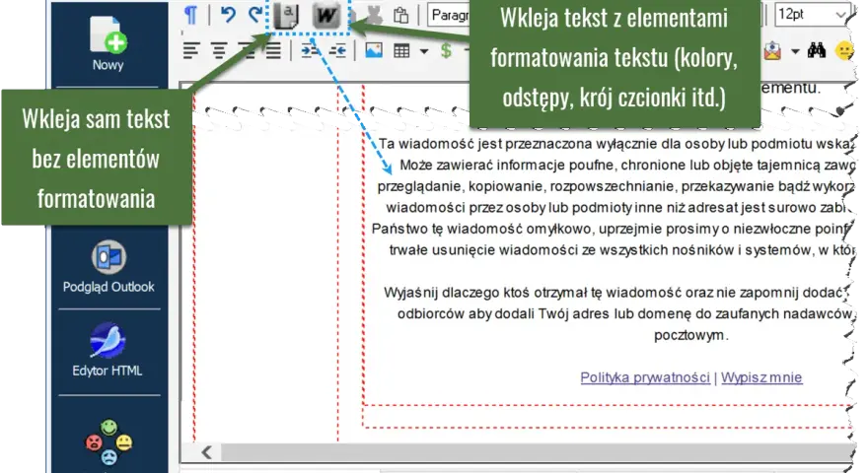Redo the last undone action

point(255,15)
